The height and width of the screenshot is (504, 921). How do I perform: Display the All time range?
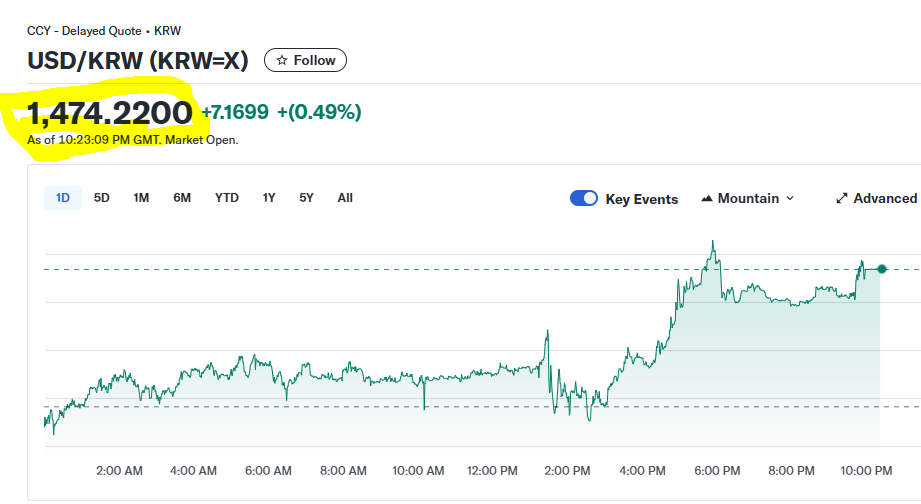click(345, 198)
